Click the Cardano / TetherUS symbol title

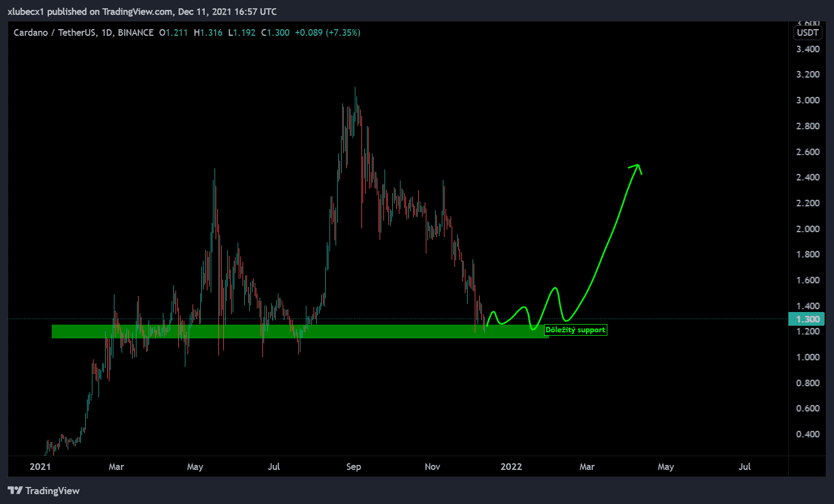(x=55, y=32)
